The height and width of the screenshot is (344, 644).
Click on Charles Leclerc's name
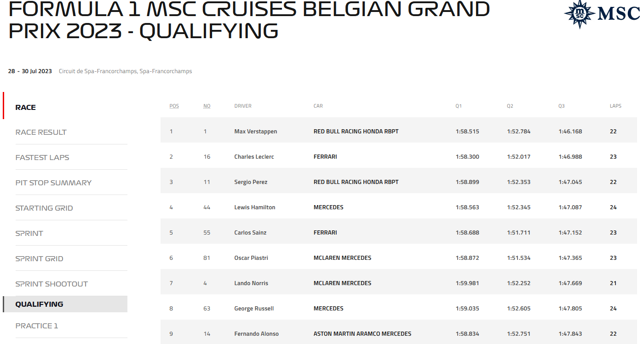[254, 157]
